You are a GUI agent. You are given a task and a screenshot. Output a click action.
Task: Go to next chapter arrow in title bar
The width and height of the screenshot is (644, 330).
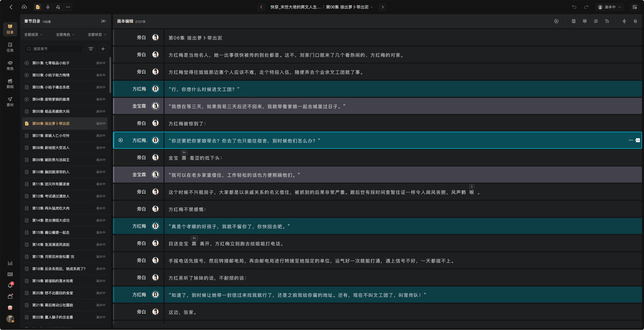[382, 7]
